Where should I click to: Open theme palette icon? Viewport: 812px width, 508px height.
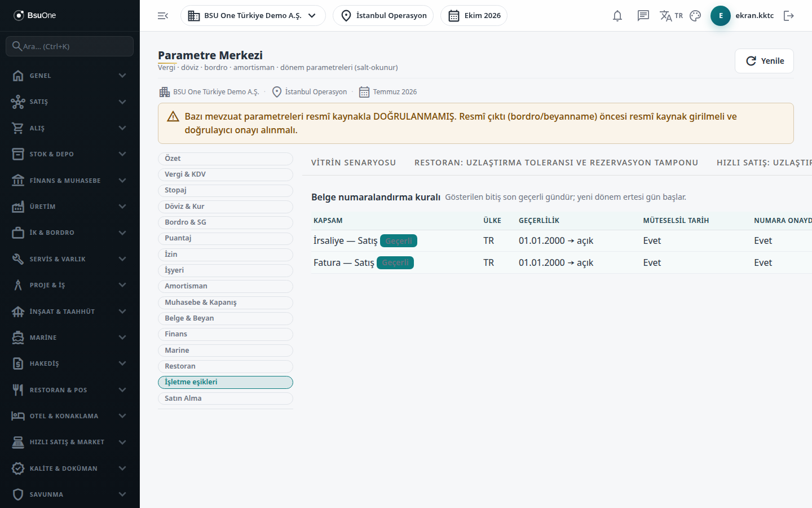pyautogui.click(x=695, y=16)
